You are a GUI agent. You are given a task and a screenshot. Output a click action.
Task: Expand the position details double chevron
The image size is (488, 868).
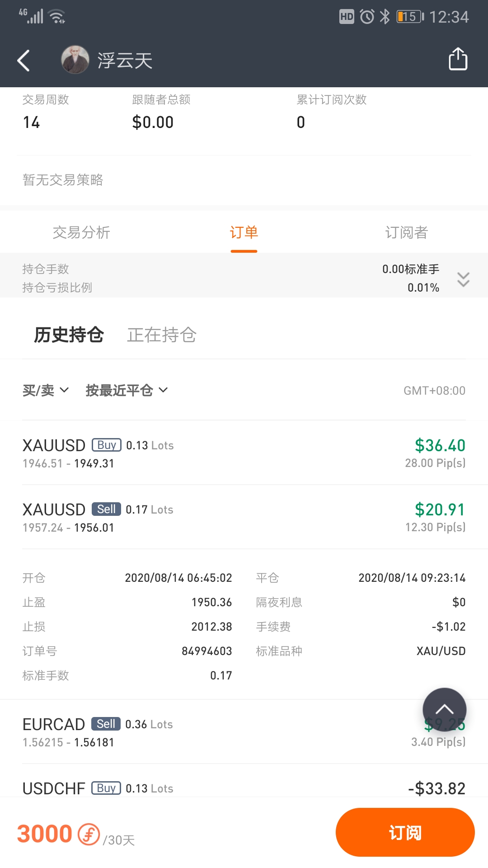[463, 279]
